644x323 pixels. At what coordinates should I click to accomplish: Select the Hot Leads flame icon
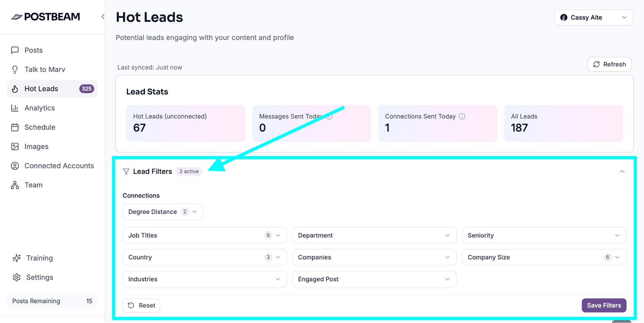15,88
